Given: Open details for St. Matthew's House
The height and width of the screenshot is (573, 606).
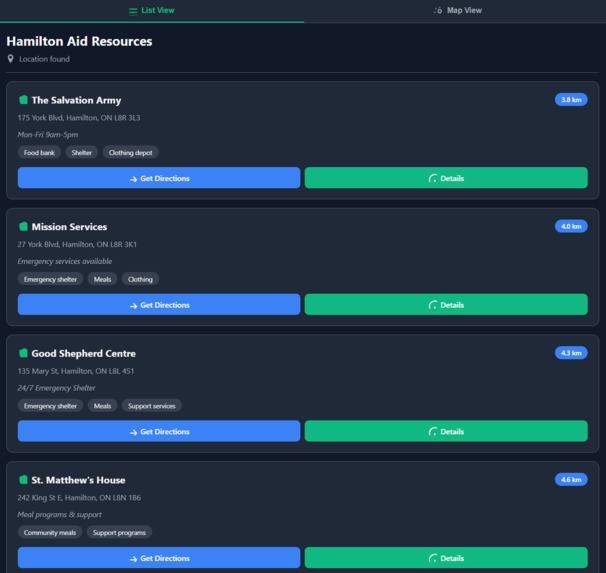Looking at the screenshot, I should pos(446,558).
